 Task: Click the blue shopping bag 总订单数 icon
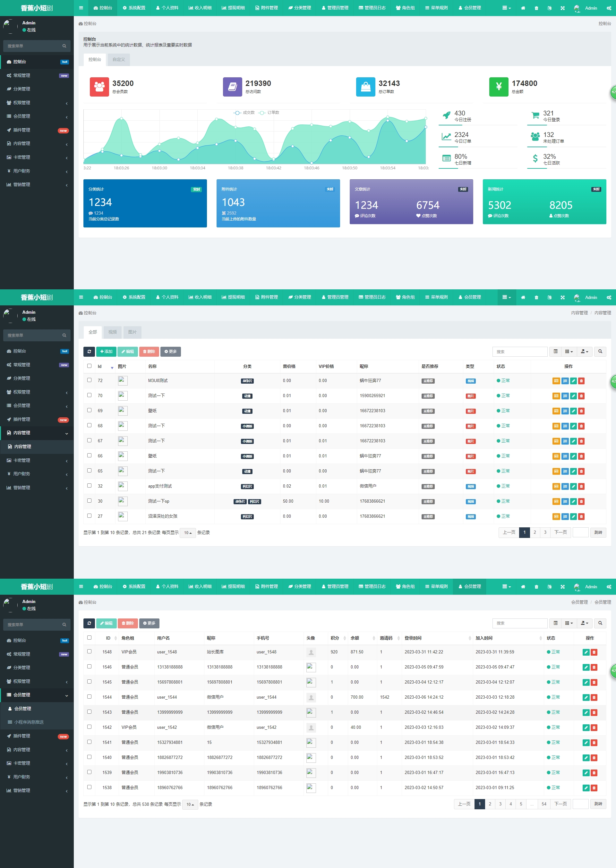[365, 87]
